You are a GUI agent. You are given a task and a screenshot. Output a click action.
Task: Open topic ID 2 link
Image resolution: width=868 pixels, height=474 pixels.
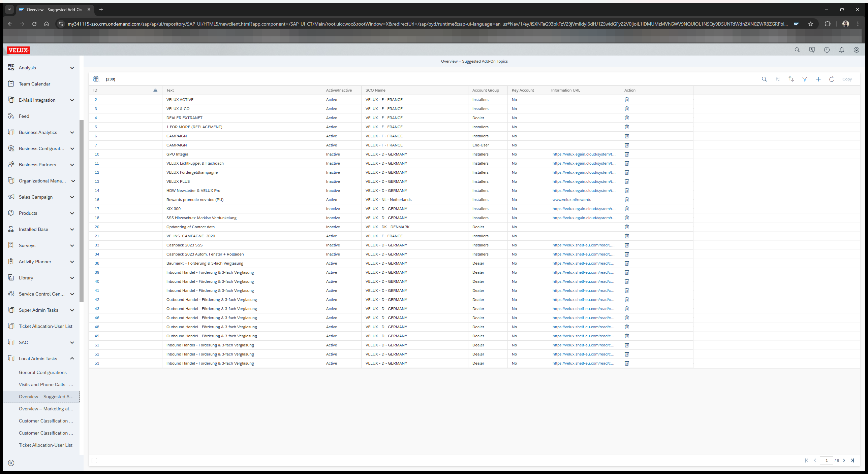pyautogui.click(x=96, y=100)
